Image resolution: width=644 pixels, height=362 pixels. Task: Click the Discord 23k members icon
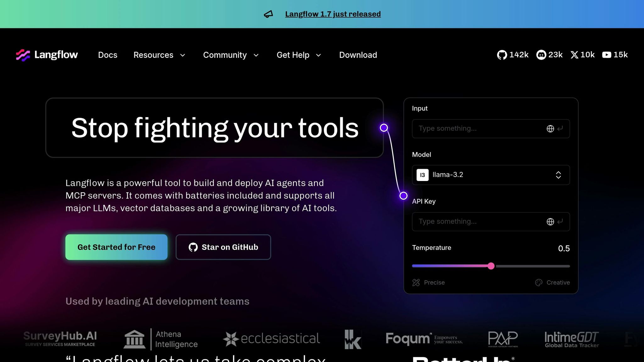click(x=541, y=55)
